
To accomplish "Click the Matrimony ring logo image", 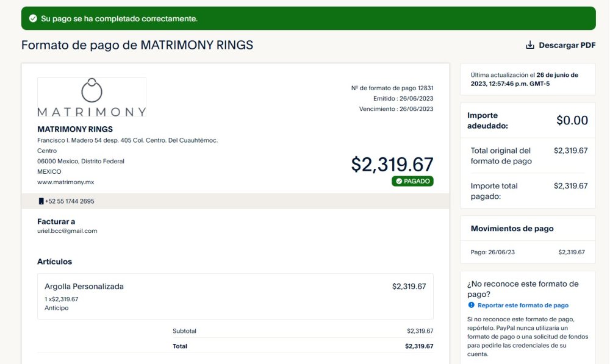I will coord(92,97).
